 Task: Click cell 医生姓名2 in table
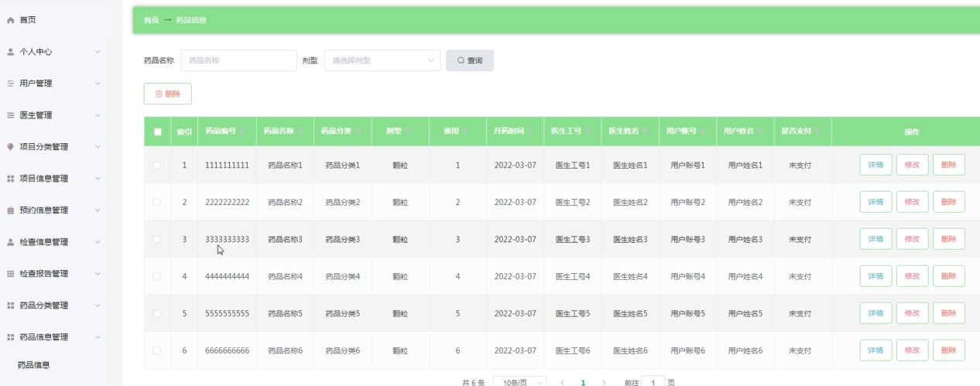click(x=630, y=202)
